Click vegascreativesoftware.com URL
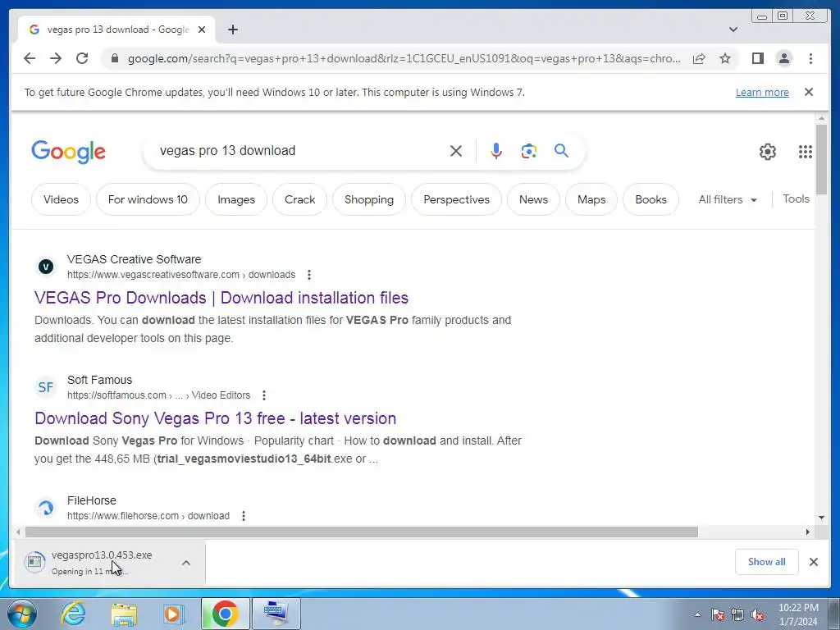The image size is (840, 630). pyautogui.click(x=181, y=275)
